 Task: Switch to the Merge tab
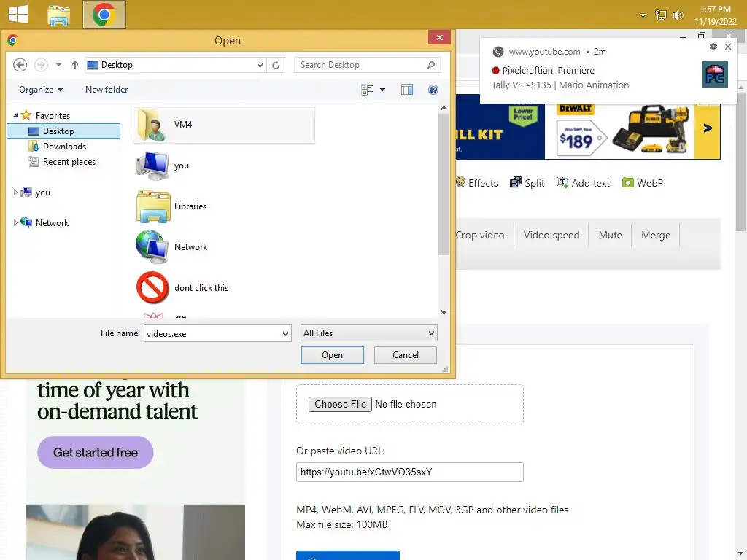[656, 235]
